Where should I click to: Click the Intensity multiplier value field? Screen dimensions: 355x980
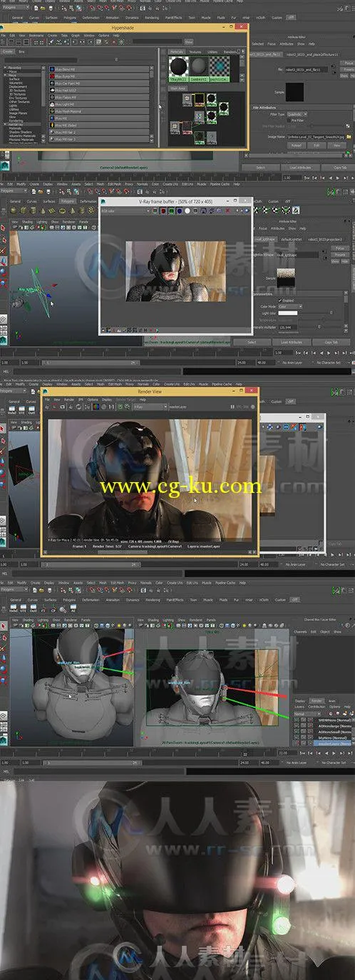[x=288, y=328]
